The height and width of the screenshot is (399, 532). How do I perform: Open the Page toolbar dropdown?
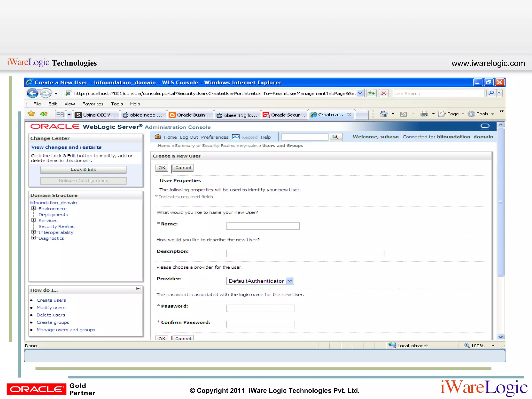tap(453, 114)
